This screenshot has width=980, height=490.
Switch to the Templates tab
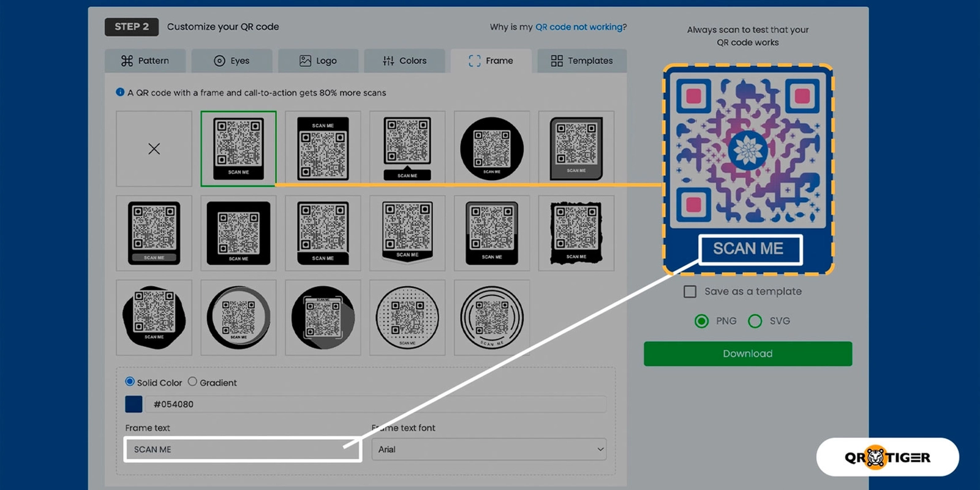pos(582,61)
